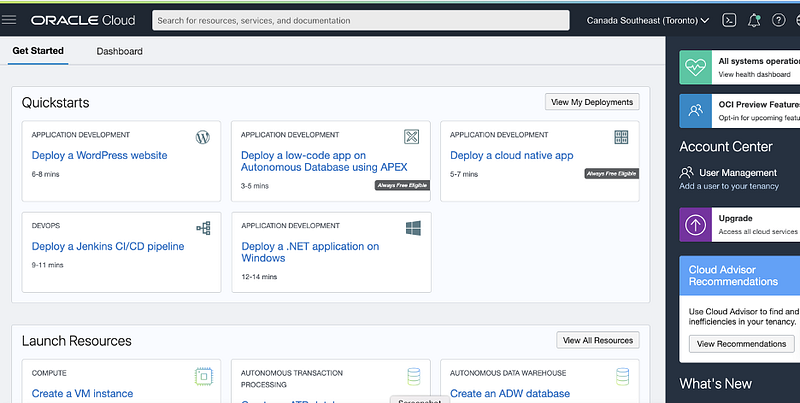Image resolution: width=800 pixels, height=403 pixels.
Task: Click the What's New heading
Action: (x=715, y=384)
